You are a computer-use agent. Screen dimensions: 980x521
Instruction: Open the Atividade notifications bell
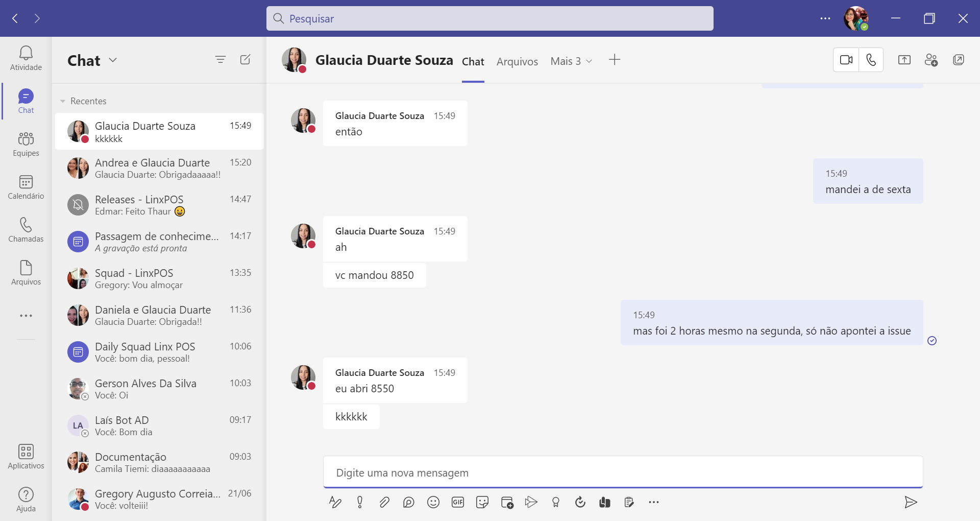[x=26, y=58]
